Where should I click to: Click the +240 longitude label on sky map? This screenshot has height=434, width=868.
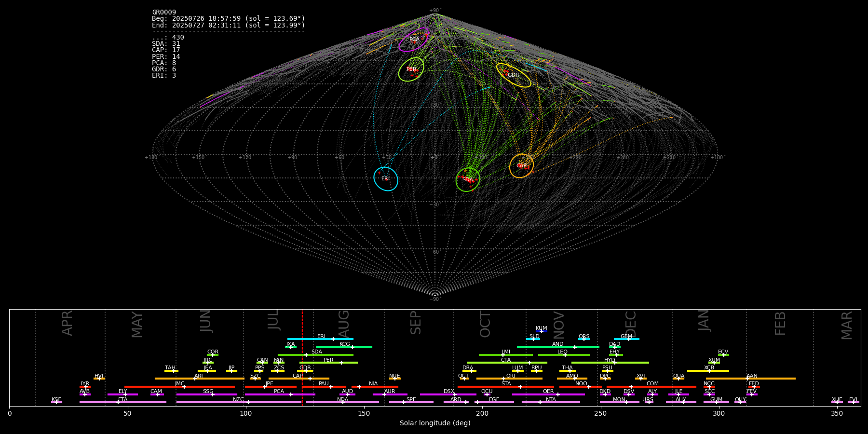[623, 157]
